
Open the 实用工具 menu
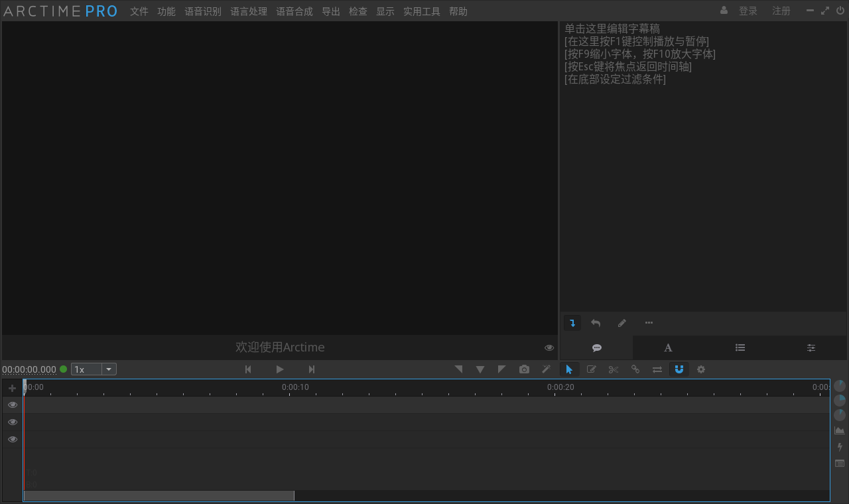(422, 11)
